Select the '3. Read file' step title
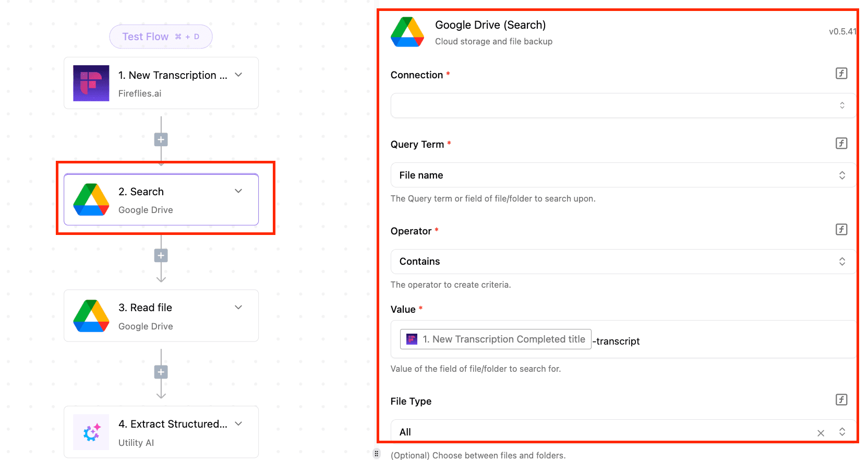The width and height of the screenshot is (868, 460). click(145, 308)
